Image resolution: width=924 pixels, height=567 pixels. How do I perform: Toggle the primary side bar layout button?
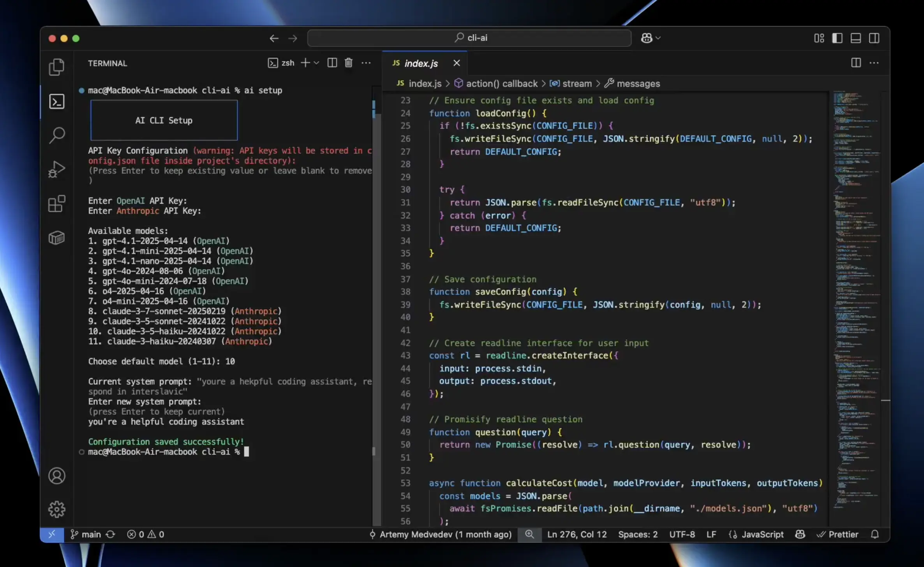tap(837, 38)
